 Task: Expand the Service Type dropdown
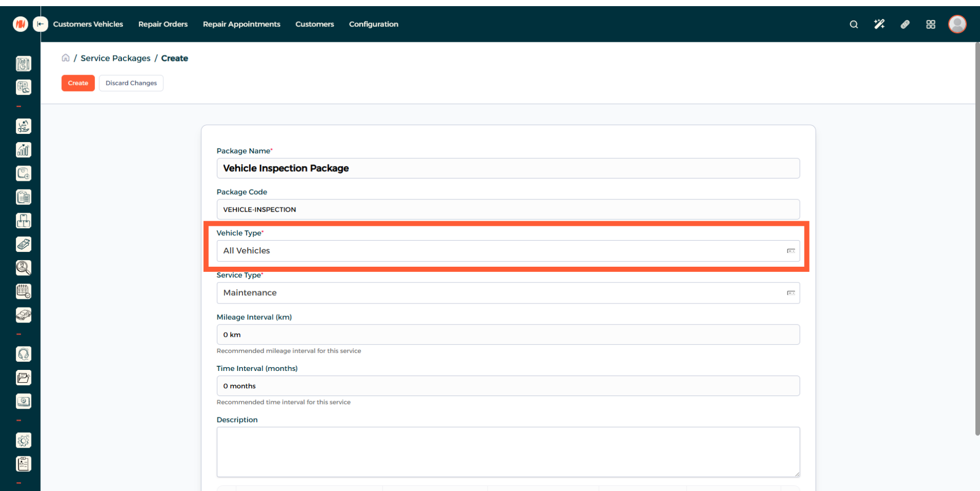(x=507, y=293)
